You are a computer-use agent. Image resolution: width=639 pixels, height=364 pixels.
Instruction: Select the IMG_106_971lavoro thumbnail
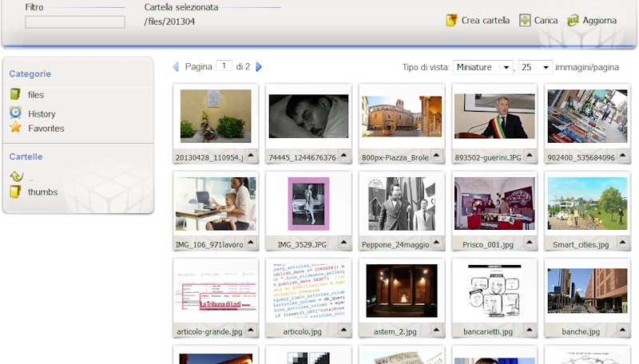(216, 204)
